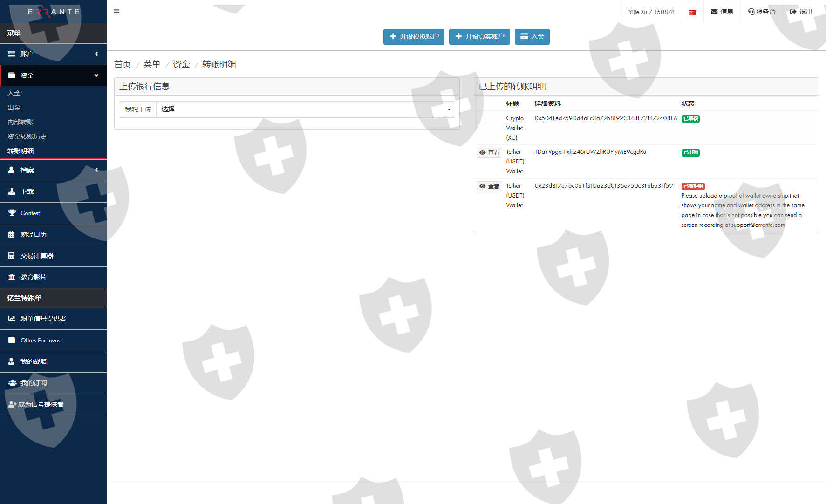Viewport: 826px width, 504px height.
Task: Click 开设模拟账户 button
Action: coord(414,36)
